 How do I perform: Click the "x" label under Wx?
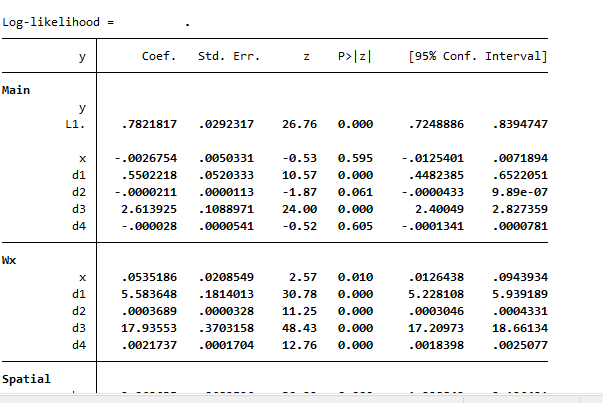82,278
